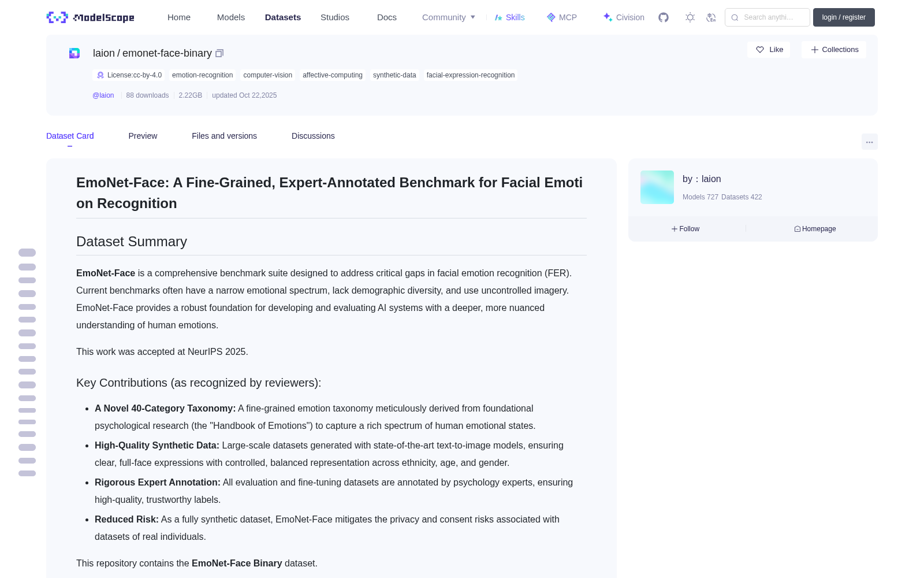Switch to Files and versions tab
The image size is (924, 578).
pos(224,136)
